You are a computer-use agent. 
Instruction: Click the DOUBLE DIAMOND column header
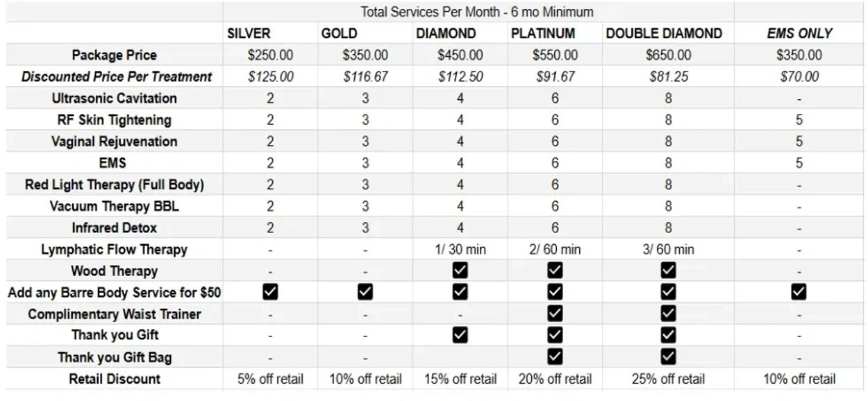(x=663, y=33)
